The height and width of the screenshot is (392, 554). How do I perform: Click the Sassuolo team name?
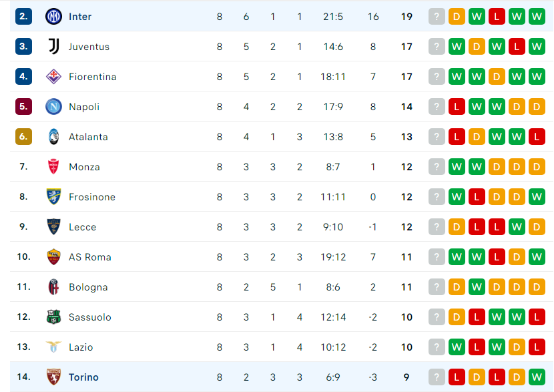click(x=90, y=317)
